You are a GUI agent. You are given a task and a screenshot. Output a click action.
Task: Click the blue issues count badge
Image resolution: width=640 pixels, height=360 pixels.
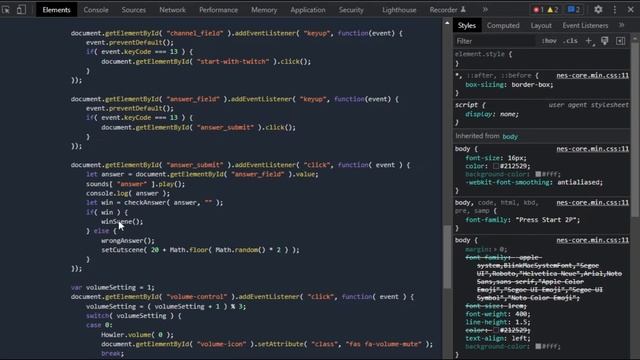[x=574, y=9]
